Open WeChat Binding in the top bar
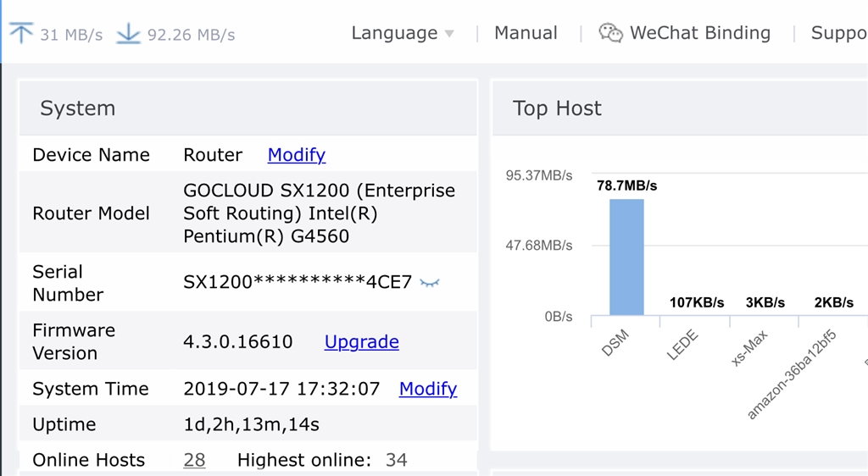 [x=699, y=33]
